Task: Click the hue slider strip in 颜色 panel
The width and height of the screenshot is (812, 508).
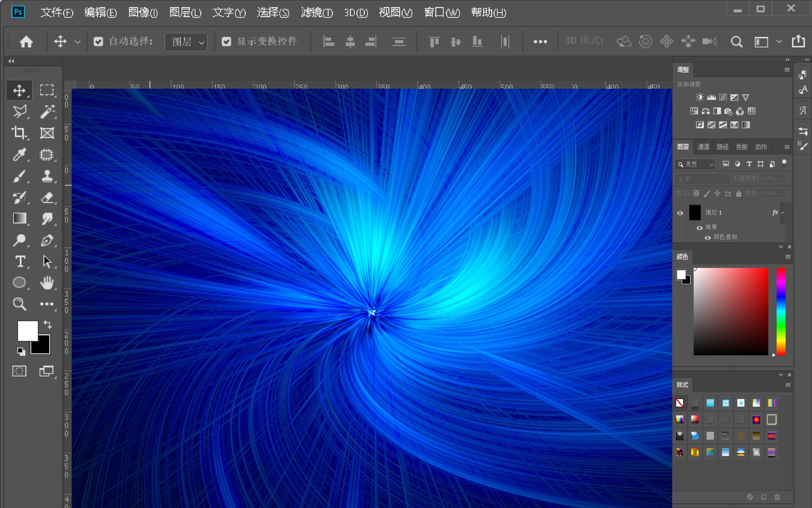Action: tap(781, 311)
